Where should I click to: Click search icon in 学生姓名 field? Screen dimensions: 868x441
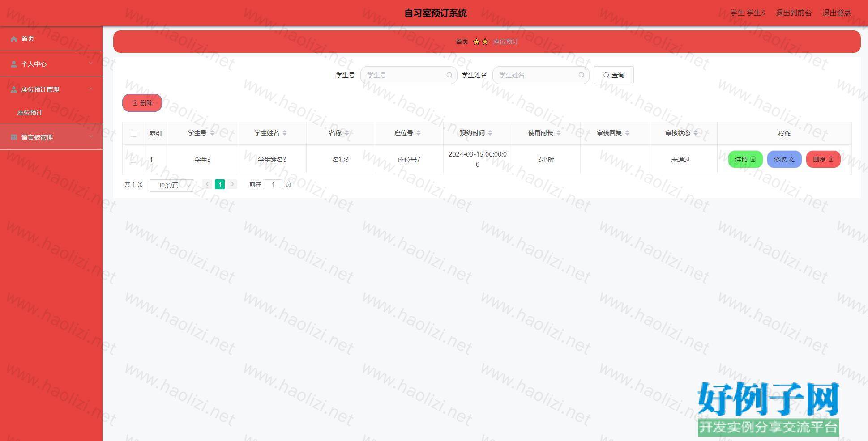581,75
